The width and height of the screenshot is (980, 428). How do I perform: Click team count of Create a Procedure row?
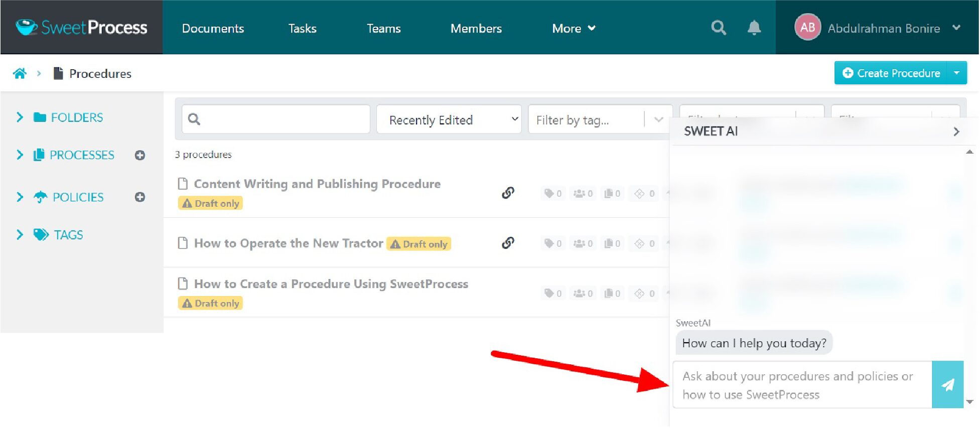coord(583,294)
